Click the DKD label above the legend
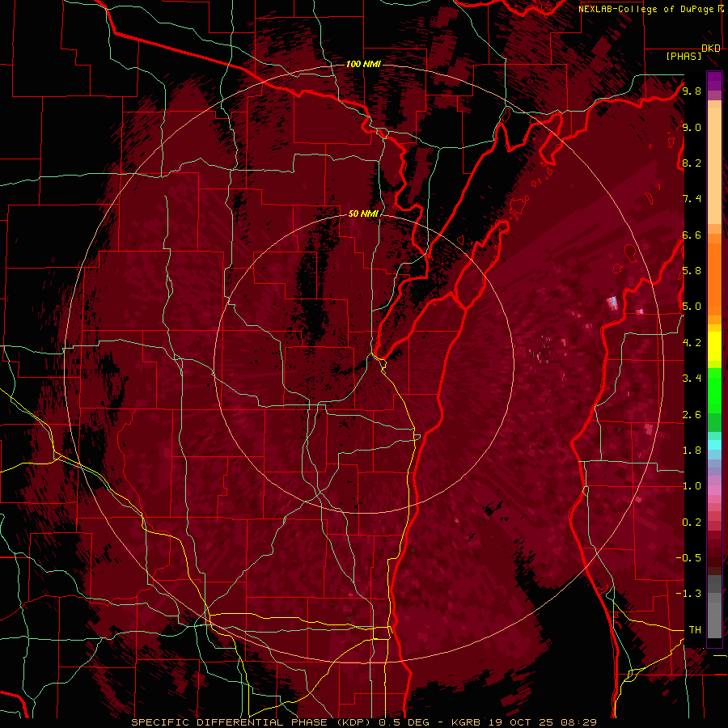Screen dimensions: 728x728 coord(711,49)
